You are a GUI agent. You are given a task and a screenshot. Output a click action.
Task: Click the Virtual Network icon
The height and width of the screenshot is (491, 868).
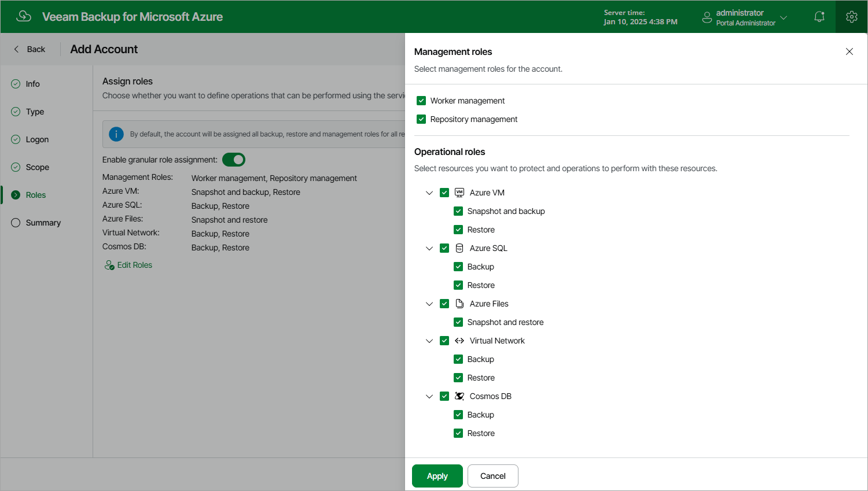coord(459,340)
